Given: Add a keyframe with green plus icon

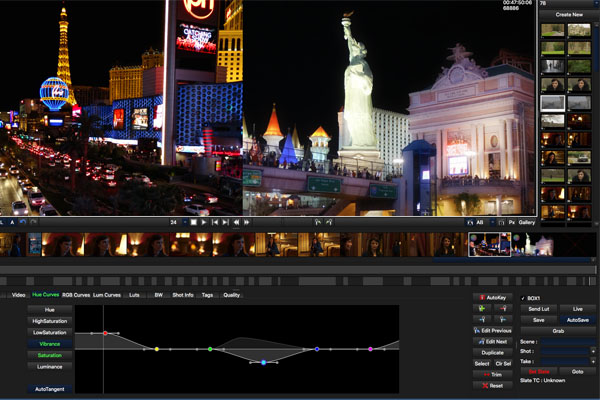Looking at the screenshot, I should pyautogui.click(x=482, y=309).
